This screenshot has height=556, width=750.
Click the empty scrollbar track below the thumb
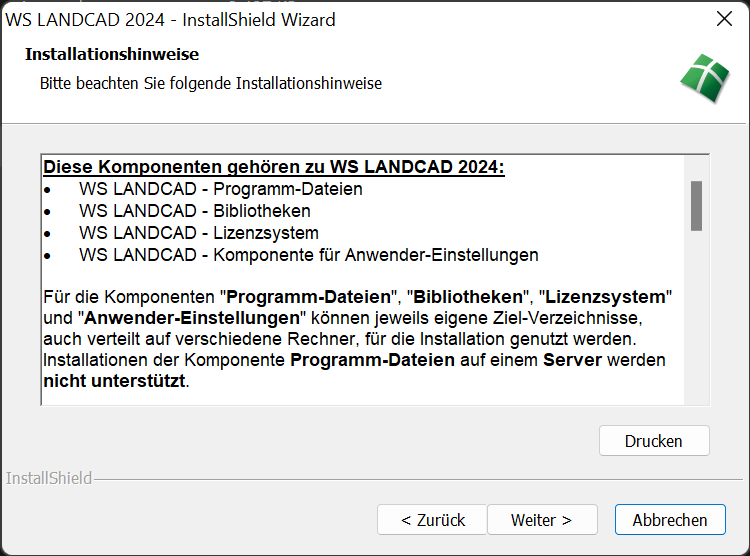(696, 320)
